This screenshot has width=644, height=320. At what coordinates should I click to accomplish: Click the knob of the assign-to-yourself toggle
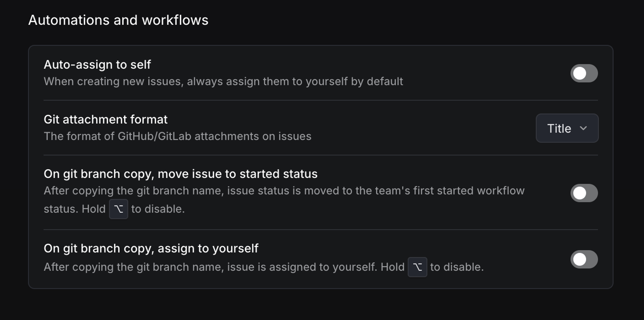pos(580,259)
